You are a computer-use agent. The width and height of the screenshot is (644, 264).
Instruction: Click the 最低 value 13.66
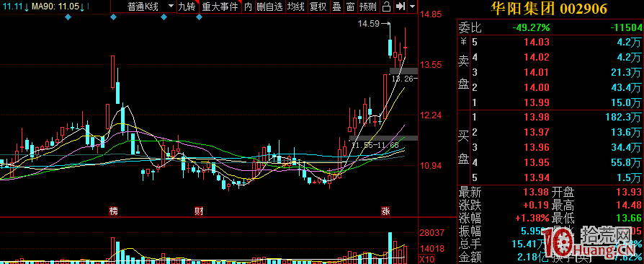point(628,218)
